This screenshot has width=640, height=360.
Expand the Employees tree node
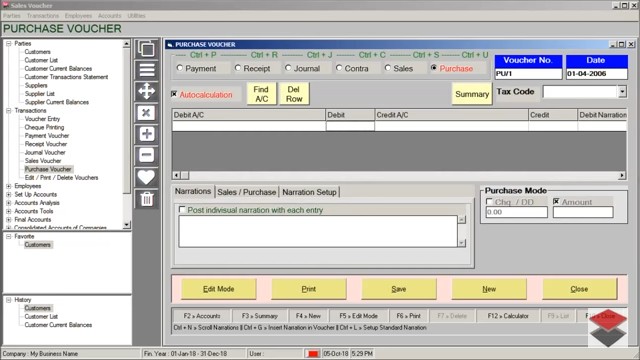tap(9, 186)
